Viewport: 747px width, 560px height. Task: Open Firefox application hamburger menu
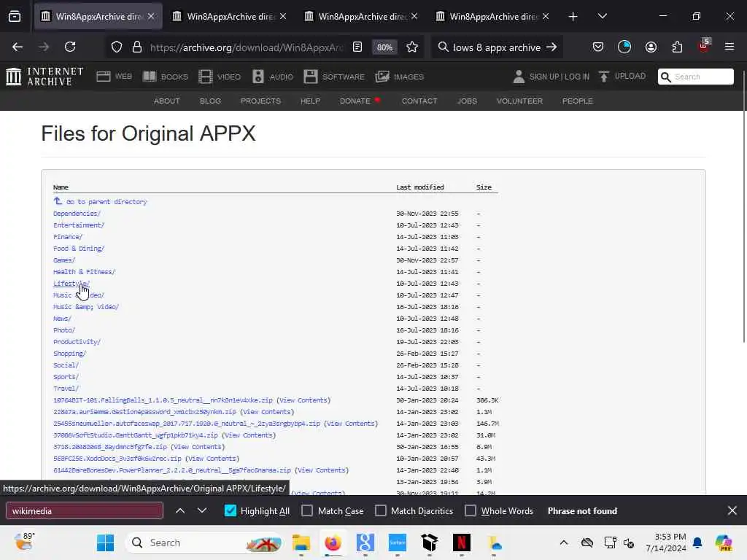(729, 47)
